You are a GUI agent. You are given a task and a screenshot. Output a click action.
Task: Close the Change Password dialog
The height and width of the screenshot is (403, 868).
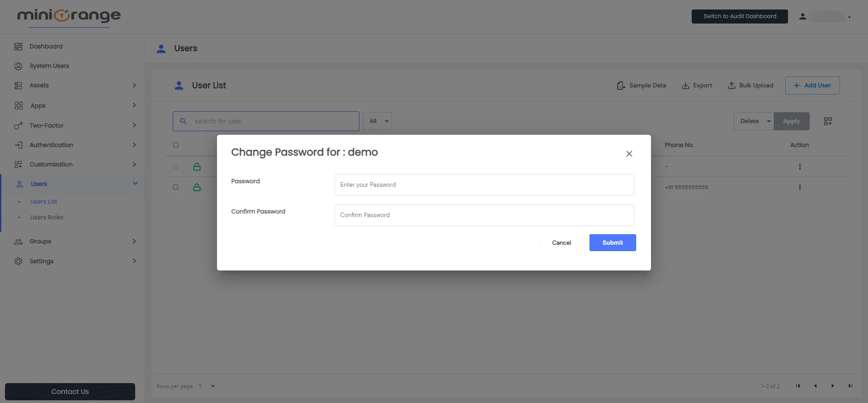(x=629, y=154)
